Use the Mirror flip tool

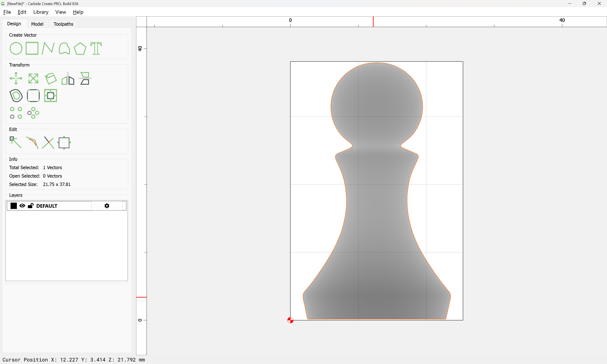68,79
